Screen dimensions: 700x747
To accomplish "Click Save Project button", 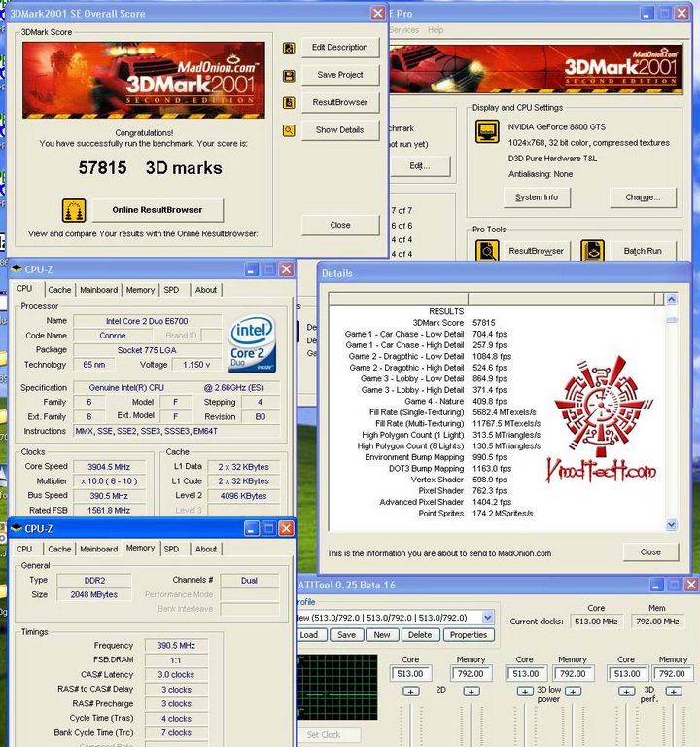I will click(340, 75).
